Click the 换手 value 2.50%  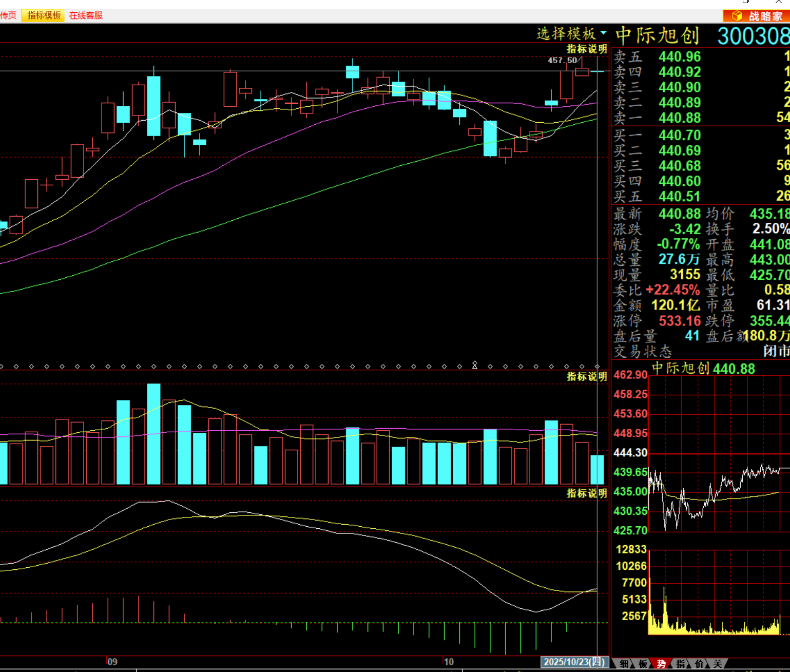(x=771, y=229)
